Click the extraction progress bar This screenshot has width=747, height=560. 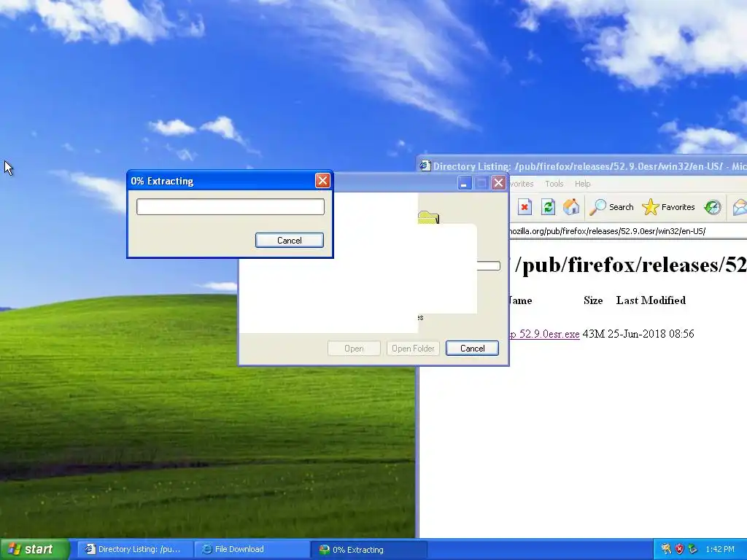click(x=230, y=206)
